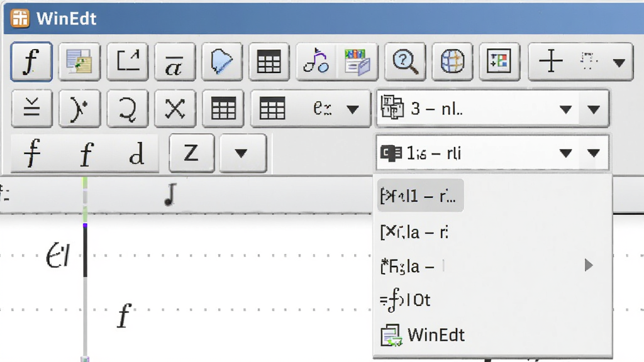This screenshot has height=362, width=644.
Task: Open the ex dropdown arrow
Action: [x=353, y=109]
